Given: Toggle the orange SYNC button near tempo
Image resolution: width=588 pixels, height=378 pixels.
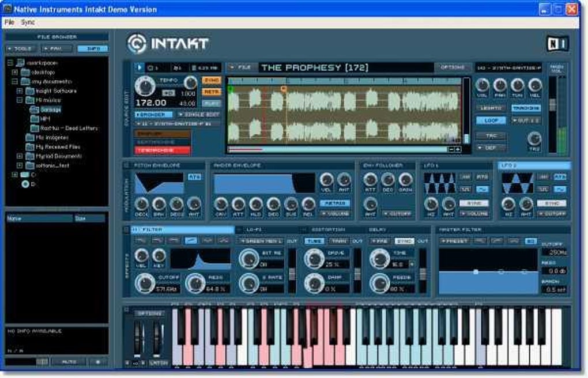Looking at the screenshot, I should [x=212, y=80].
